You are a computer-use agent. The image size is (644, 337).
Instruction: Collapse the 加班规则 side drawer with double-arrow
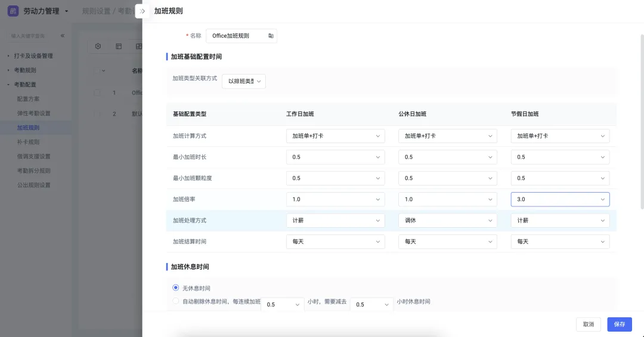point(143,11)
